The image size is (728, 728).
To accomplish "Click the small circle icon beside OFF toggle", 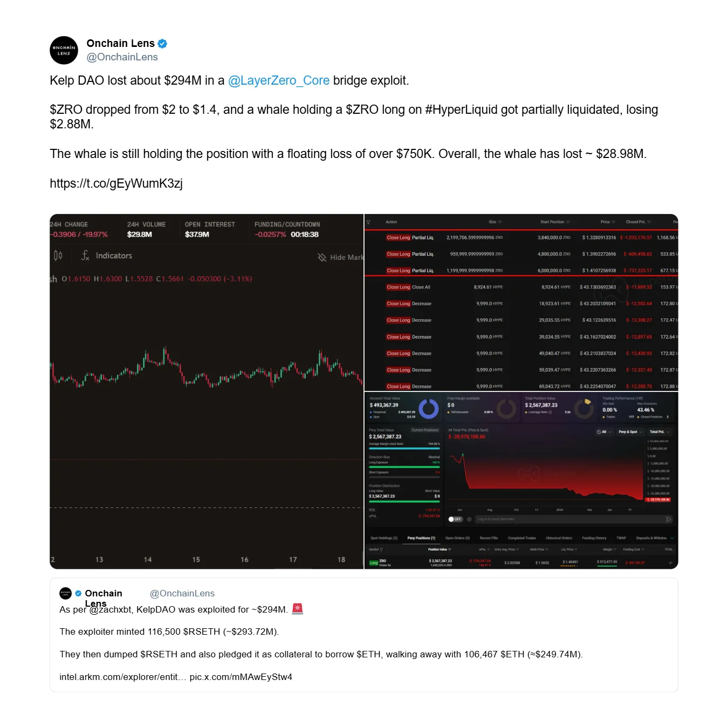I will (469, 519).
